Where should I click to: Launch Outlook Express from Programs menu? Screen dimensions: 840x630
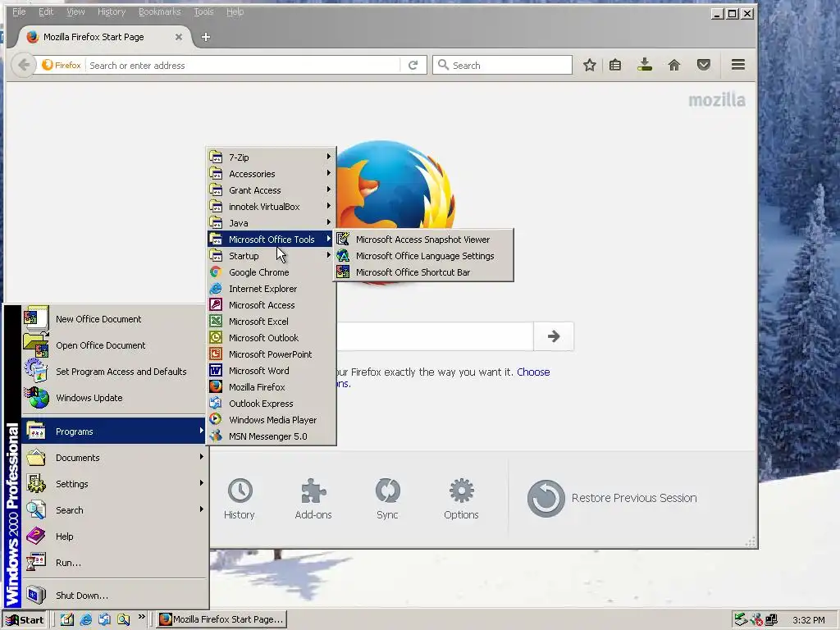click(x=271, y=404)
